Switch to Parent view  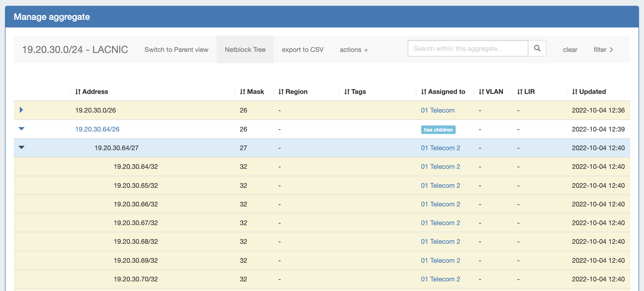point(176,50)
